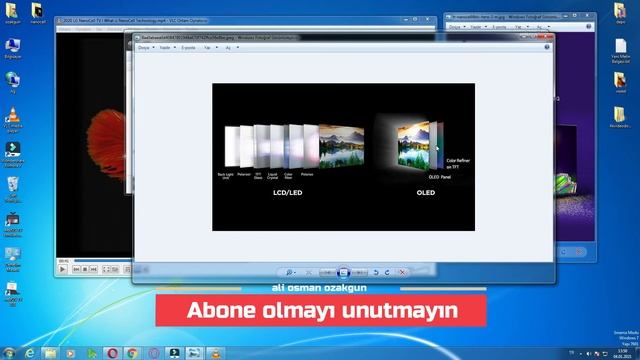
Task: Open zoom magnifier in front Photo Viewer
Action: (x=290, y=272)
